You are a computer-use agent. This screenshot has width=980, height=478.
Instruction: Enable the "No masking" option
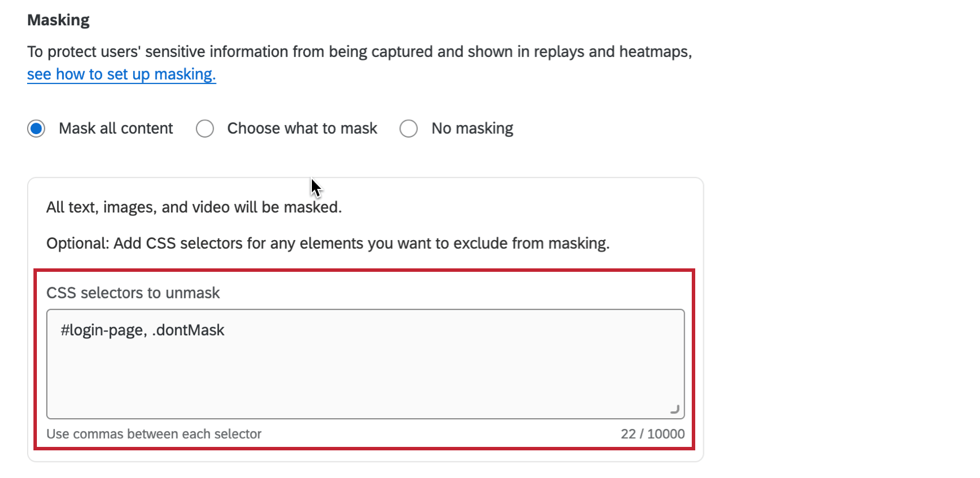[409, 128]
